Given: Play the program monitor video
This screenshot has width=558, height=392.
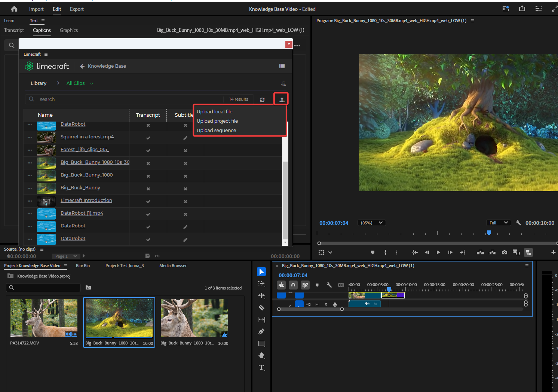Looking at the screenshot, I should [x=438, y=252].
